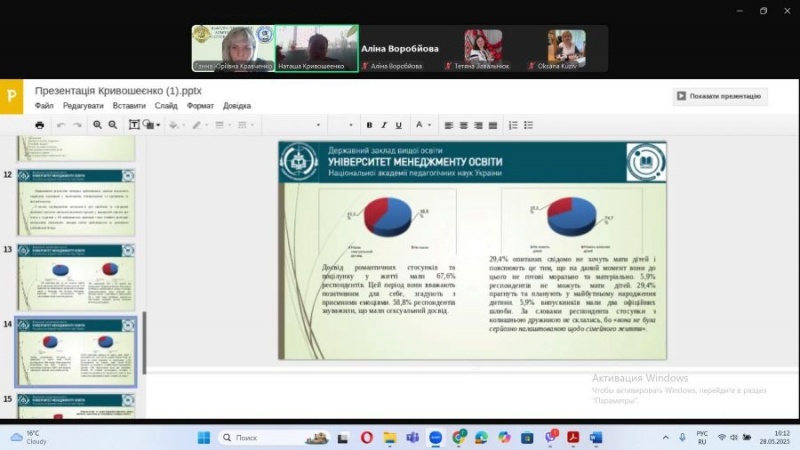Toggle italic formatting
Image resolution: width=800 pixels, height=450 pixels.
(384, 125)
